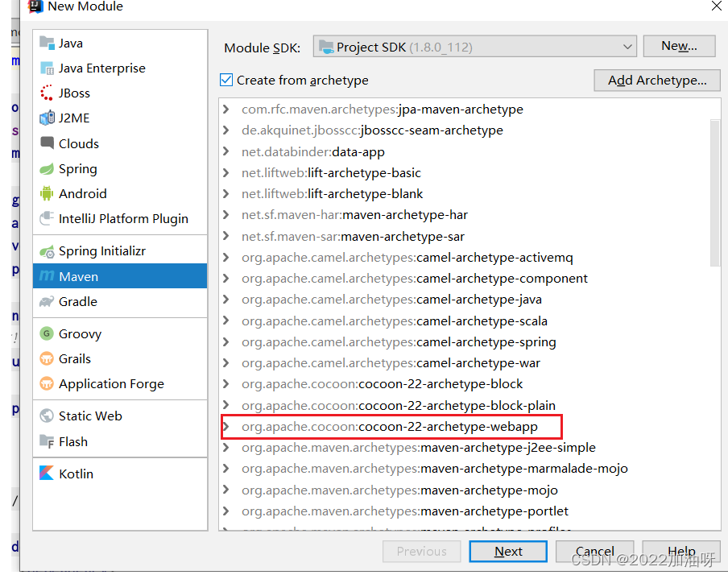
Task: Click the Android robot icon
Action: point(47,193)
